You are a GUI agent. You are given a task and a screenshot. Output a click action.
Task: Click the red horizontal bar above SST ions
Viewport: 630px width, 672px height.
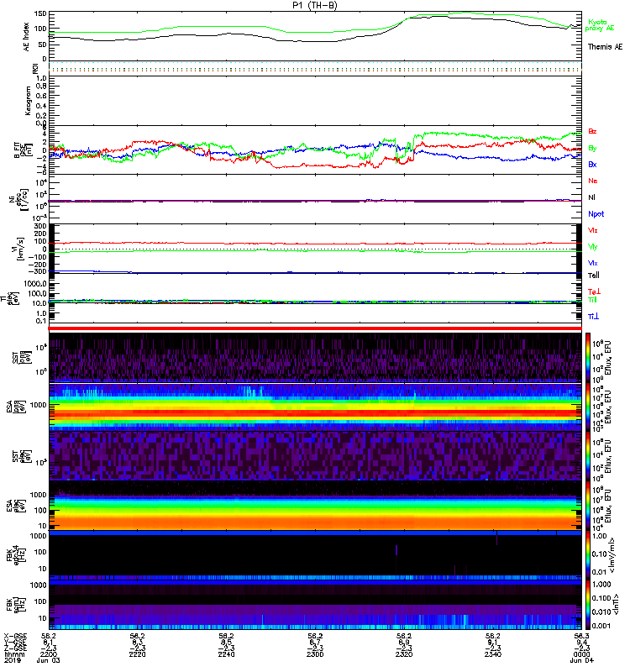315,328
